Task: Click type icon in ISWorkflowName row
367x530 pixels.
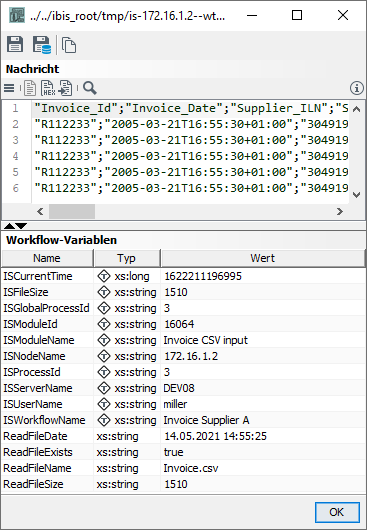Action: coord(104,420)
